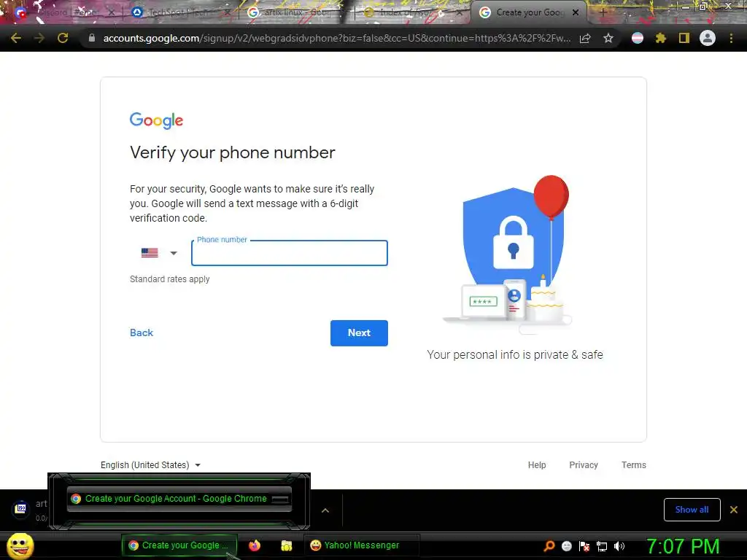
Task: Switch to the TechSpot tab
Action: pyautogui.click(x=177, y=12)
